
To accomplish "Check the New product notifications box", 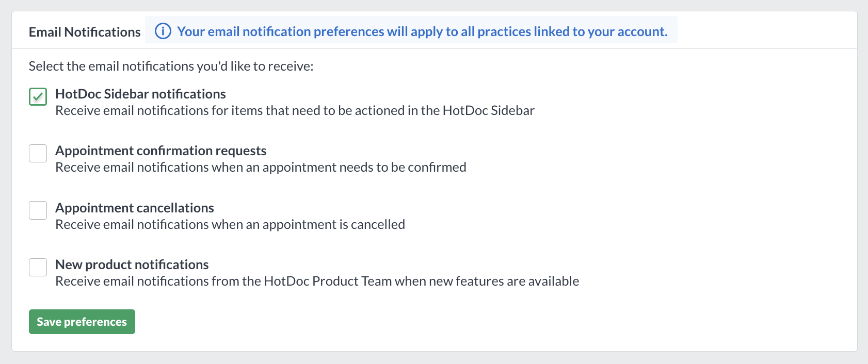I will point(38,267).
